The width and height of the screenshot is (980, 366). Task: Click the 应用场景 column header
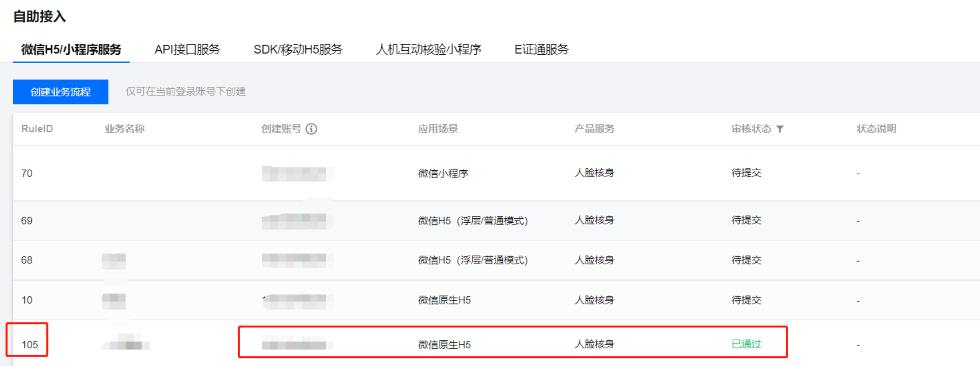pos(438,129)
